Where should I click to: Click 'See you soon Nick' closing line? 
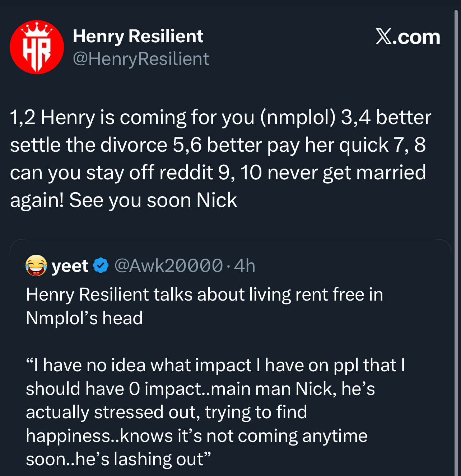pyautogui.click(x=153, y=200)
